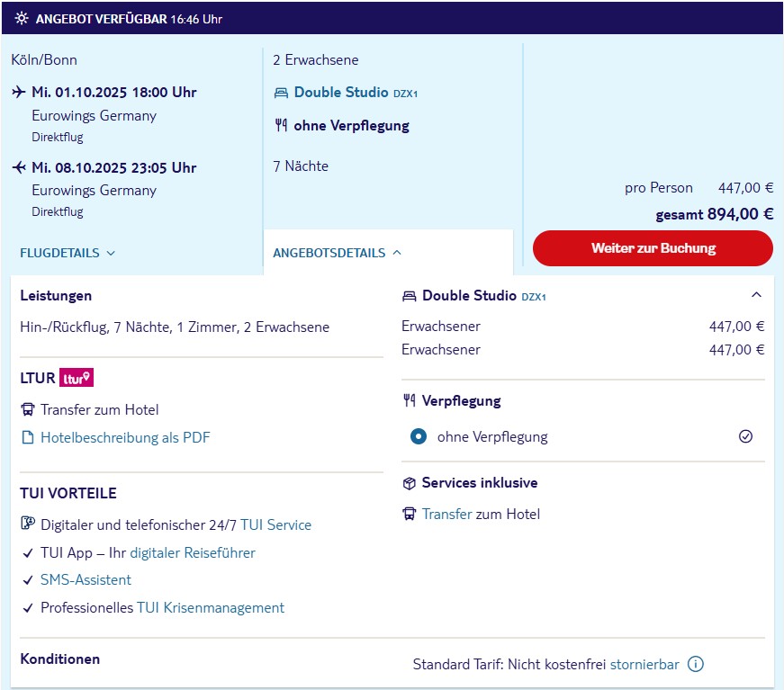
Task: Click the Leistungen heading
Action: click(x=56, y=295)
